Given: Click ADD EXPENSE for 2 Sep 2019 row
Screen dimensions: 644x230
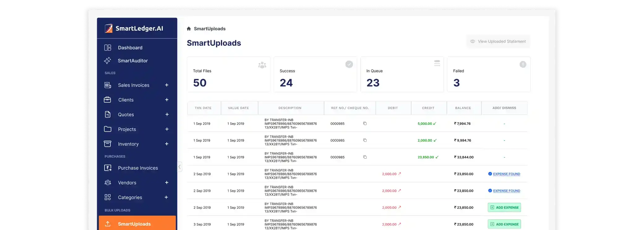Looking at the screenshot, I should 504,207.
